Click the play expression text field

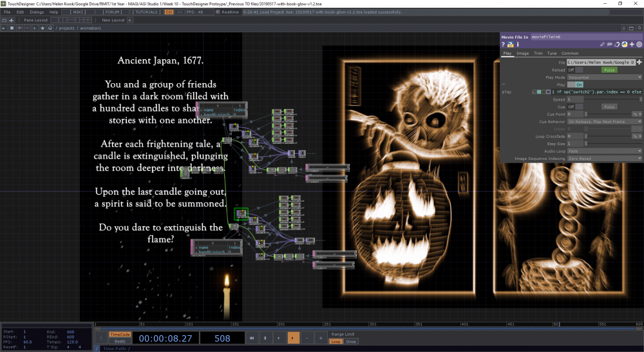tap(597, 92)
